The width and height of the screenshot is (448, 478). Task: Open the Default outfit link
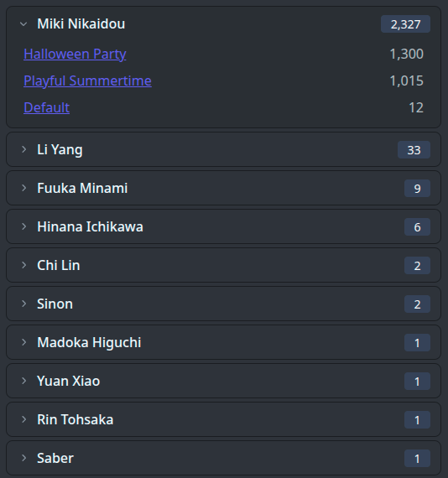pos(46,107)
